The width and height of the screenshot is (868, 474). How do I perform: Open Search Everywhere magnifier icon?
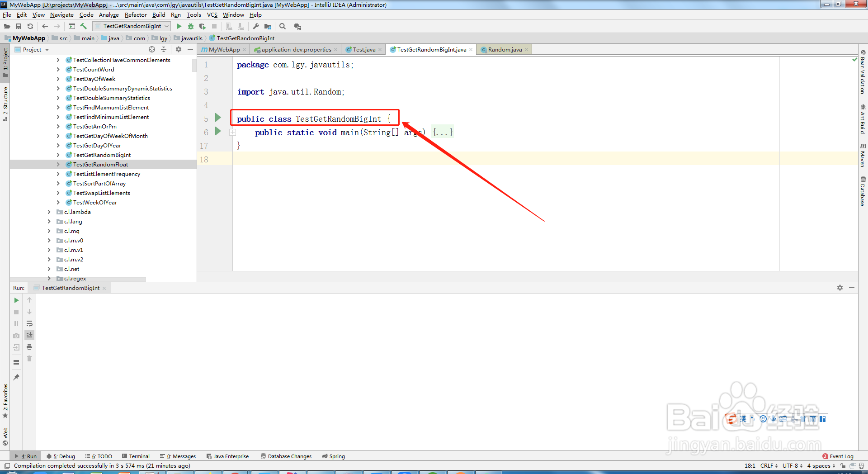283,26
